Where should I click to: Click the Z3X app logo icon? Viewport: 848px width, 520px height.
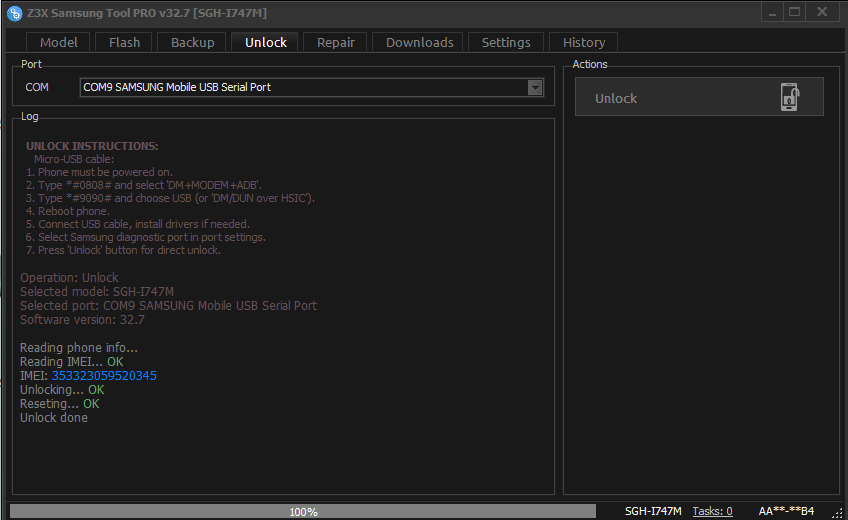(15, 14)
